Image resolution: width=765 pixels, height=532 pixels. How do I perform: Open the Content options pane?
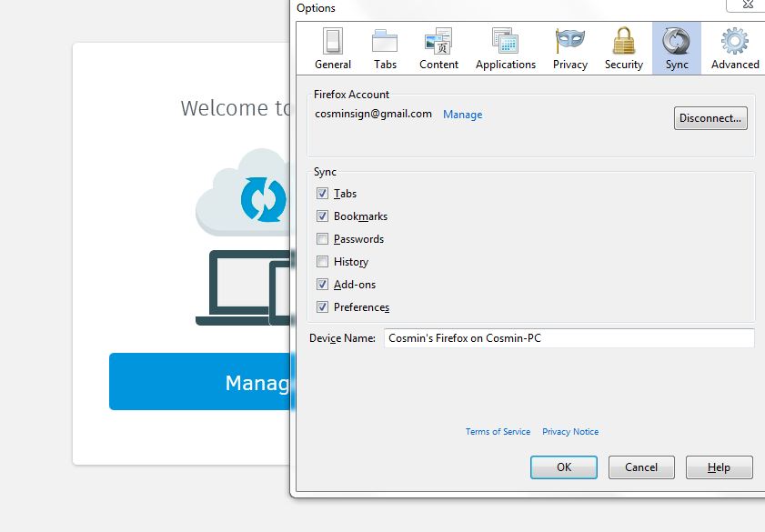[438, 48]
